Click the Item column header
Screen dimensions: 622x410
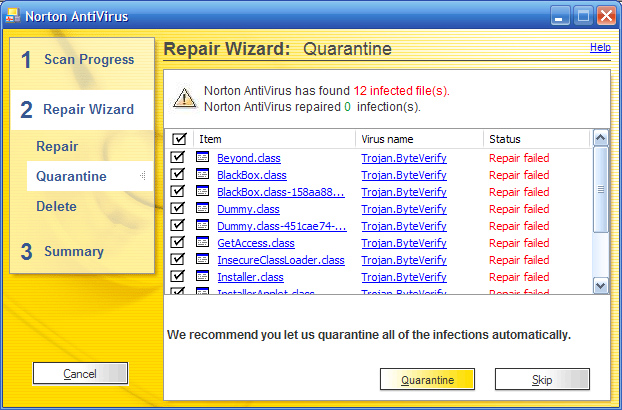pyautogui.click(x=275, y=139)
